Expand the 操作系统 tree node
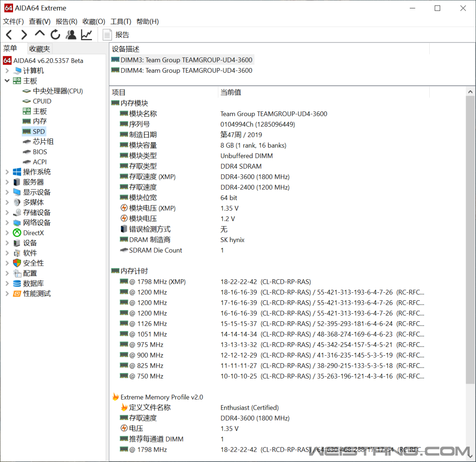476x462 pixels. coord(7,172)
